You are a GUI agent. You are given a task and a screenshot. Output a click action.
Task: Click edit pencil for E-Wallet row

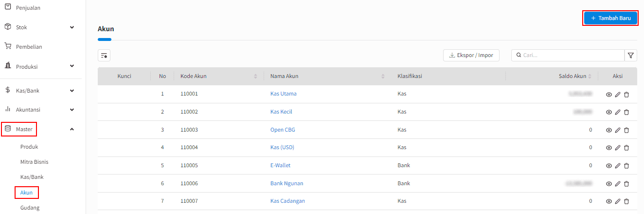[x=618, y=166]
